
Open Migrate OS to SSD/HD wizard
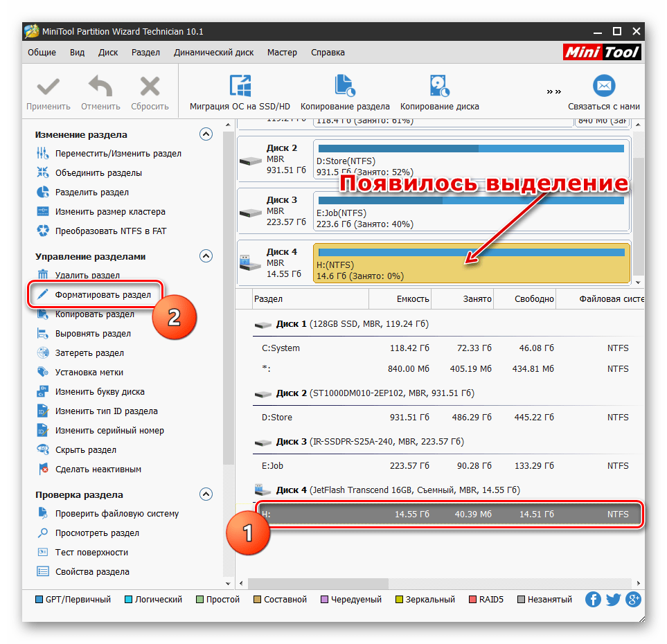240,87
